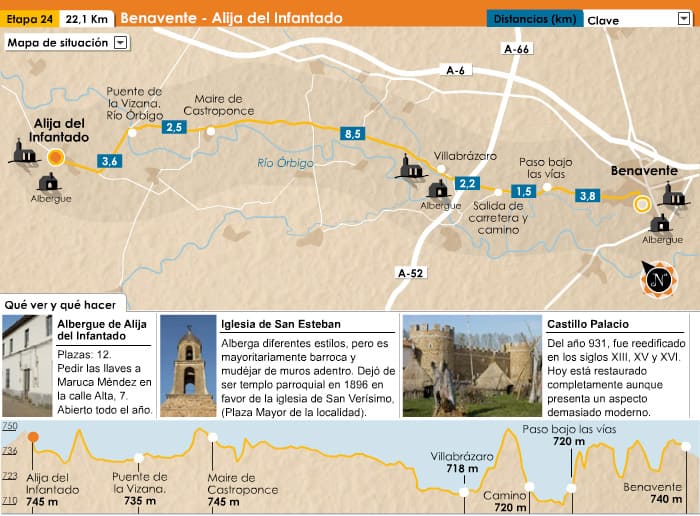The height and width of the screenshot is (516, 700).
Task: Click the Benavente - Alija del Infantado title
Action: point(231,18)
